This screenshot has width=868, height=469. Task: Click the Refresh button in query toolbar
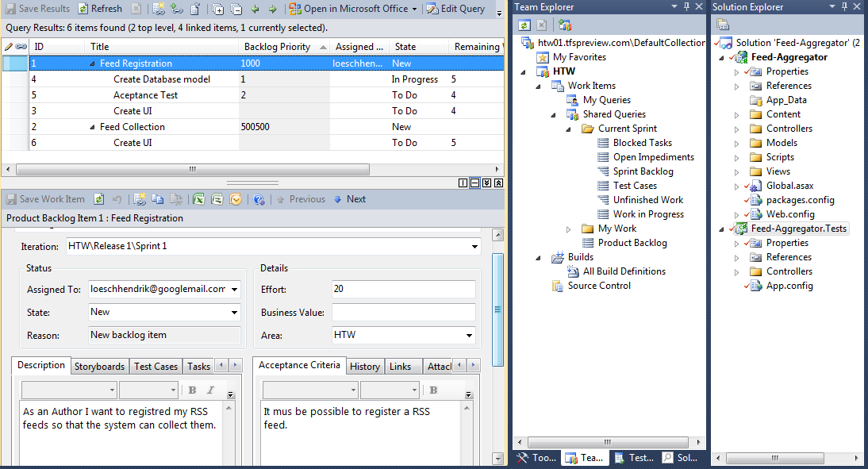click(100, 8)
